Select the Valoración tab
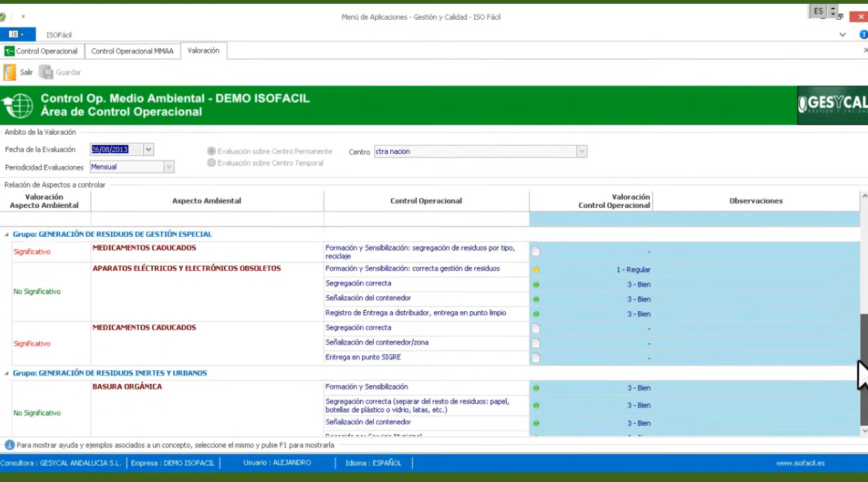This screenshot has height=482, width=868. pos(203,50)
